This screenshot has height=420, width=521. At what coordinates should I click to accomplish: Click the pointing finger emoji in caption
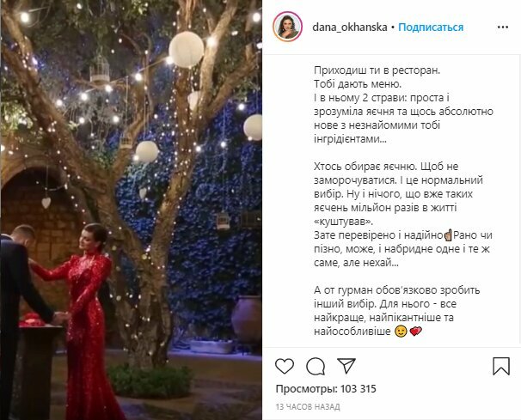pyautogui.click(x=448, y=235)
